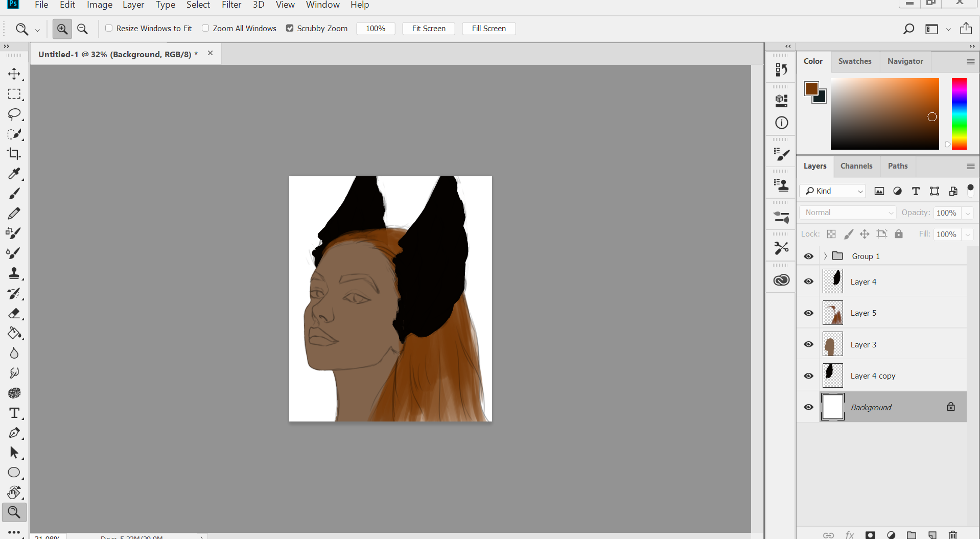
Task: Hide Layer 5 using its eye icon
Action: click(x=808, y=313)
